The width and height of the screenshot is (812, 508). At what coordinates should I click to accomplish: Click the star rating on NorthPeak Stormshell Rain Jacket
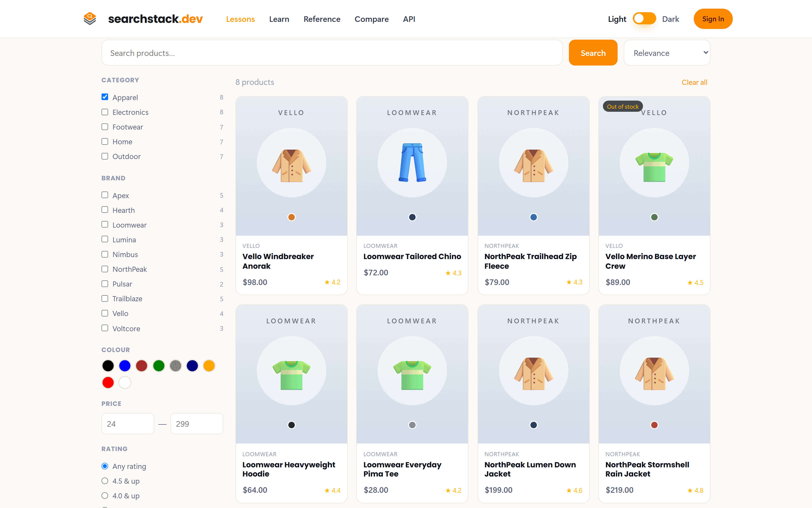[695, 490]
